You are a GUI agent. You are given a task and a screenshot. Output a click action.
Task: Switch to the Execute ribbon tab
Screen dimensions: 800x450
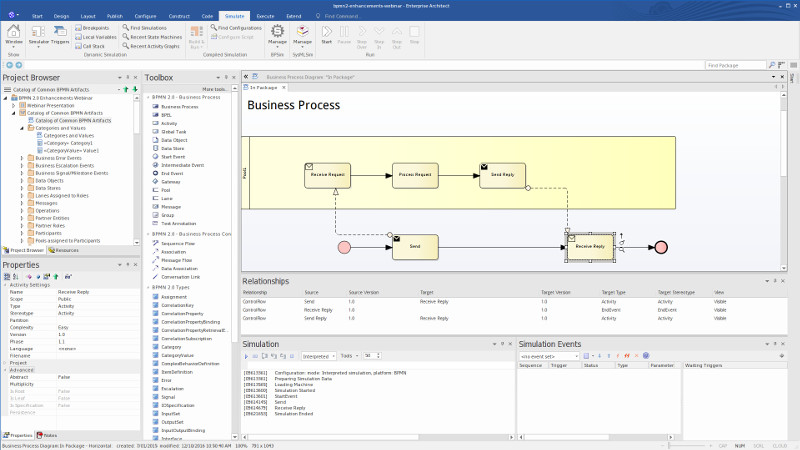click(x=265, y=17)
